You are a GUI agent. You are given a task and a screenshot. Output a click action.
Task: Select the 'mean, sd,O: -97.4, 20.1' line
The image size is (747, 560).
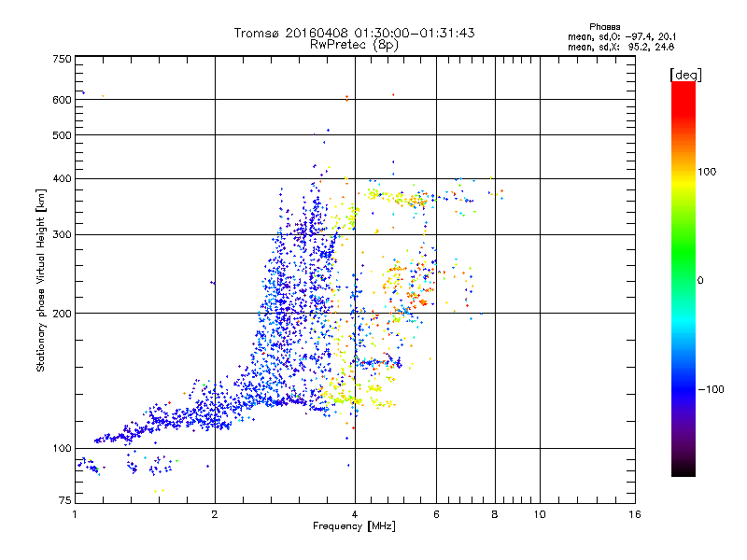622,36
